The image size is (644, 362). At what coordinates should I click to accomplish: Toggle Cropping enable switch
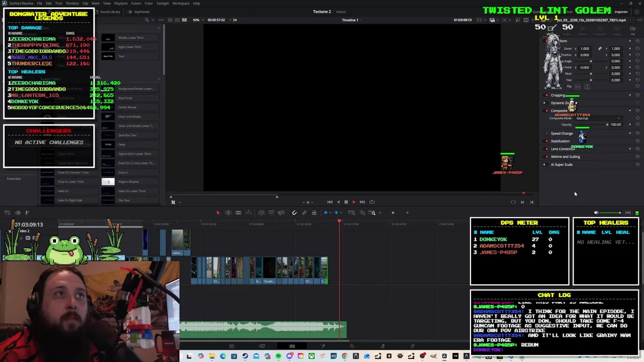pyautogui.click(x=546, y=95)
